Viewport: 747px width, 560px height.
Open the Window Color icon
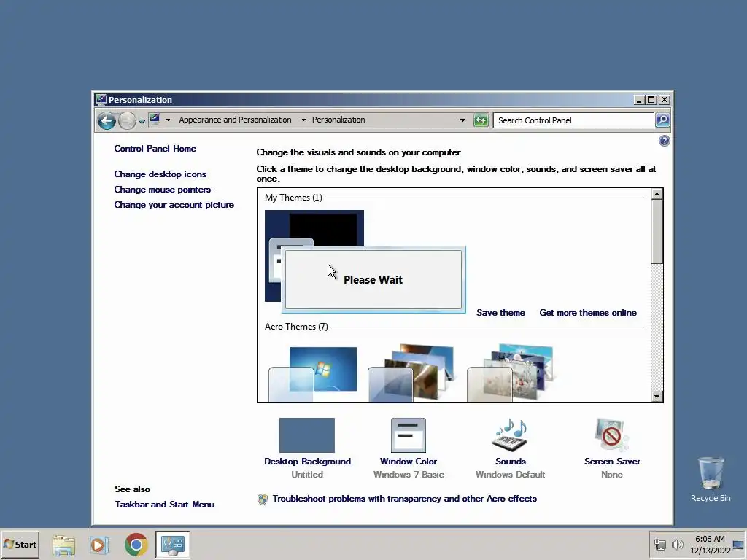click(409, 435)
